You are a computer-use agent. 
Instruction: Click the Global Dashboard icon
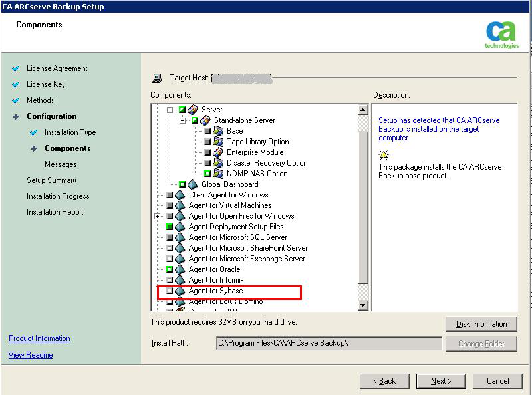pos(192,184)
